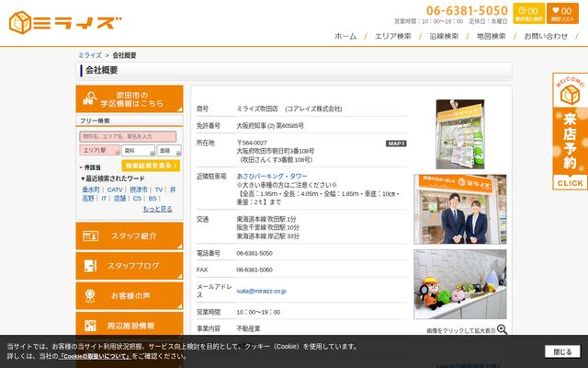
Task: Open the エリア検索 menu item
Action: 392,36
